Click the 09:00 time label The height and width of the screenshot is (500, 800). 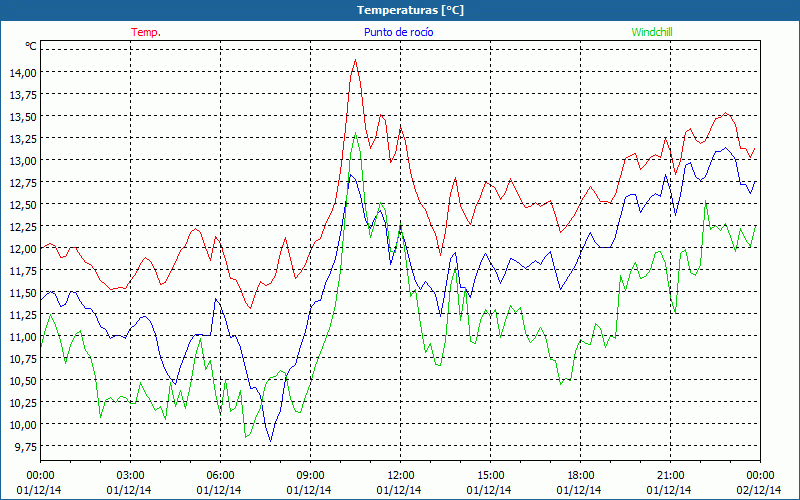(x=310, y=475)
